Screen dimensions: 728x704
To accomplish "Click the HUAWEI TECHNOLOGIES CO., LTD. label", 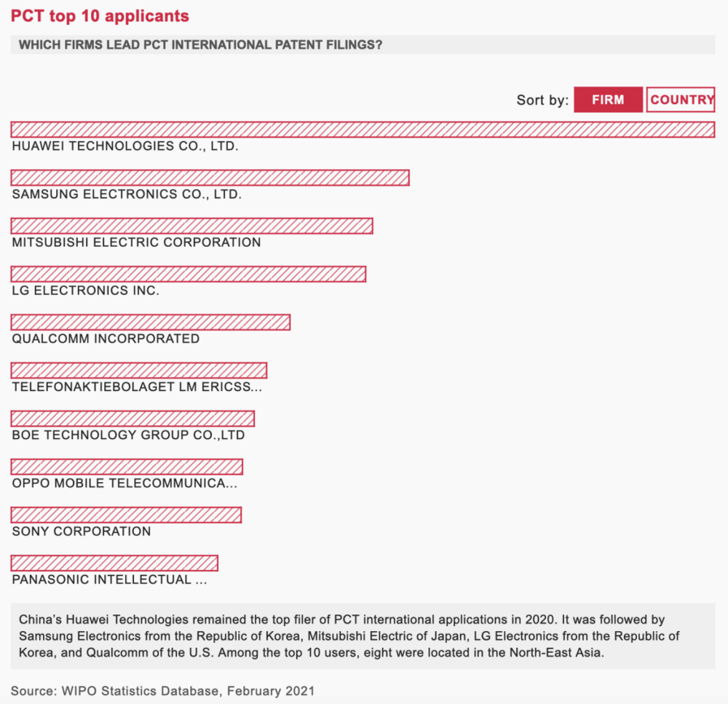I will point(125,146).
